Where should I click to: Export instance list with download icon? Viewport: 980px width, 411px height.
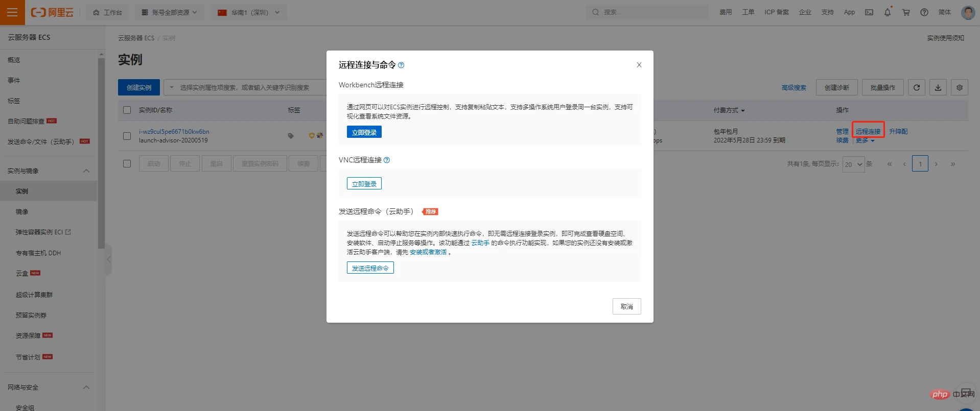[x=938, y=87]
